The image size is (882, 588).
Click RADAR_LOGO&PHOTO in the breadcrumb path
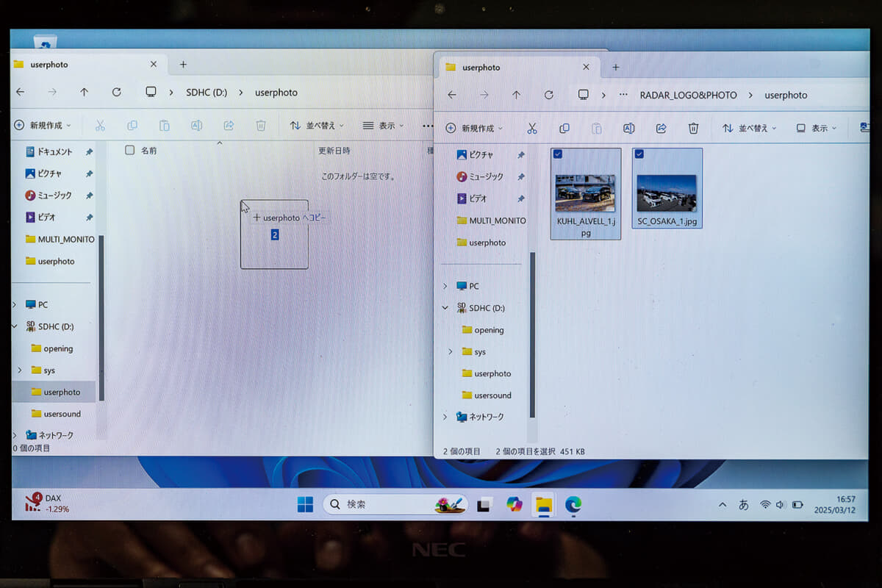point(688,95)
